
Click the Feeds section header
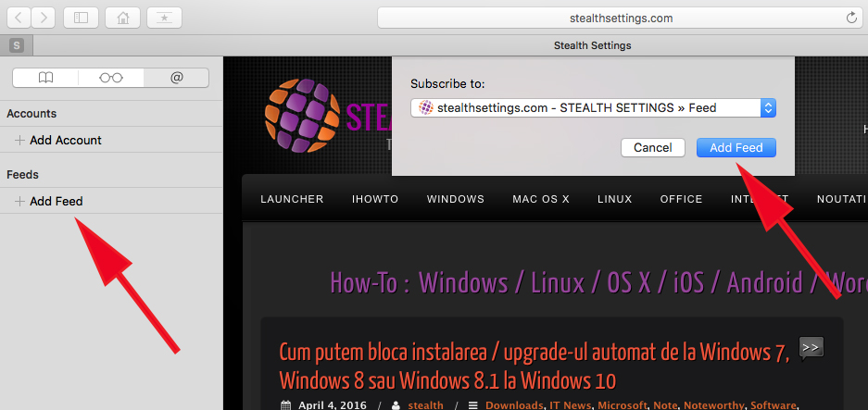pos(23,175)
